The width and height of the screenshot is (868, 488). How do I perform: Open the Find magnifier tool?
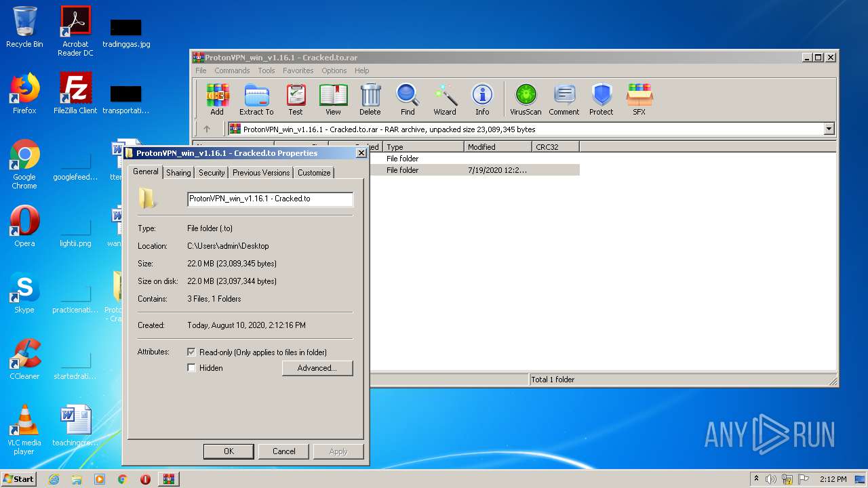(x=408, y=99)
